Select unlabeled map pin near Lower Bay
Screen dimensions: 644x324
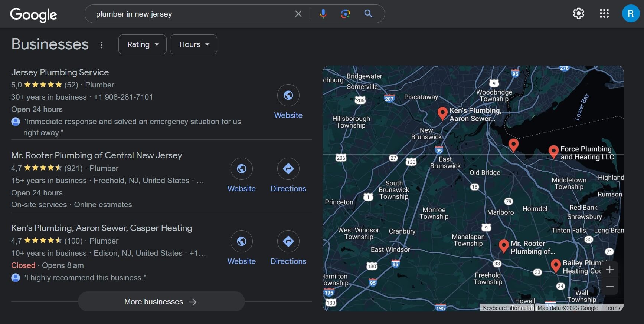(513, 145)
